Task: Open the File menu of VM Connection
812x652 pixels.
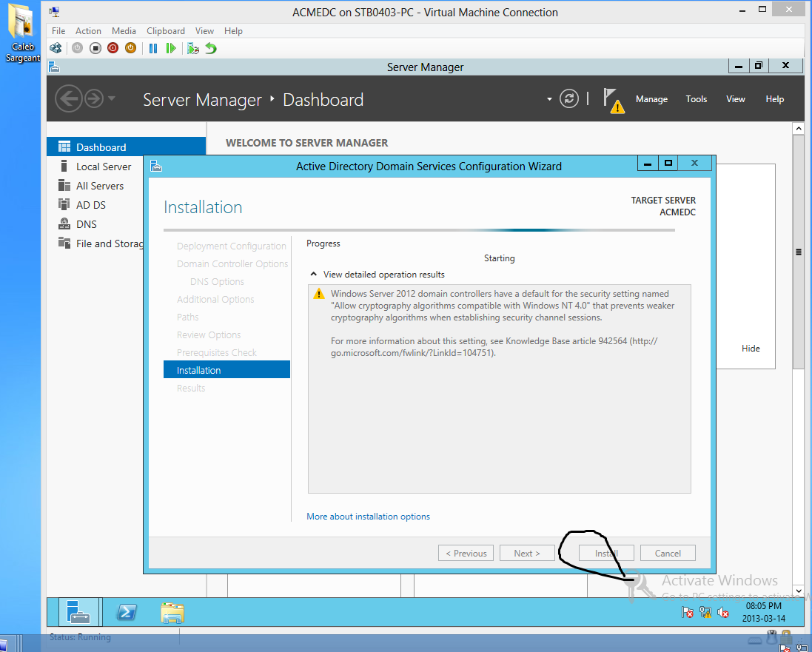Action: [x=58, y=30]
